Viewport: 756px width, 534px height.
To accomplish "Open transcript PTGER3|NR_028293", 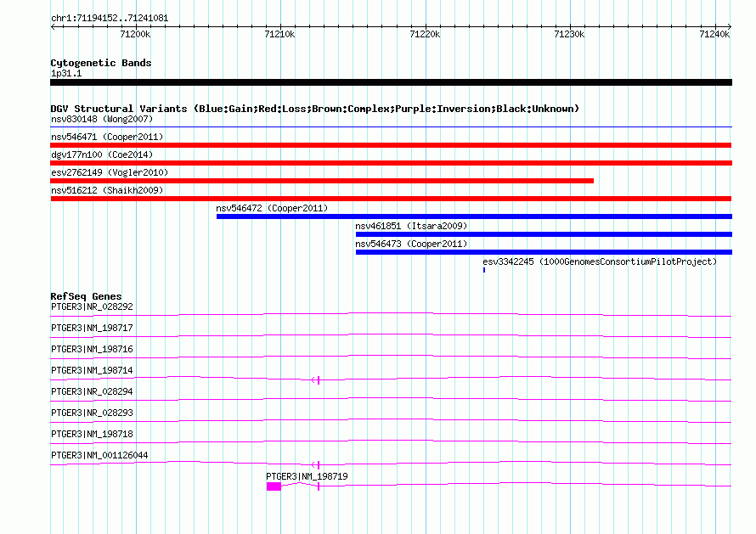I will pyautogui.click(x=92, y=413).
